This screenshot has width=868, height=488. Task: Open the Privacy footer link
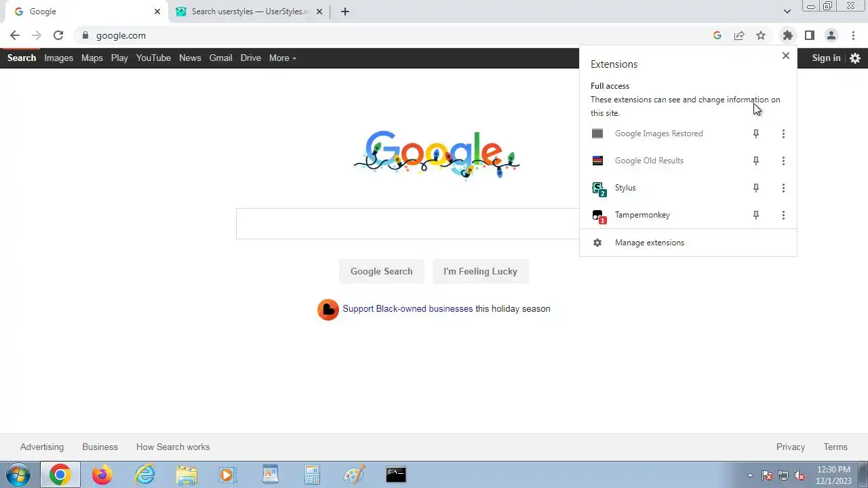[x=791, y=447]
